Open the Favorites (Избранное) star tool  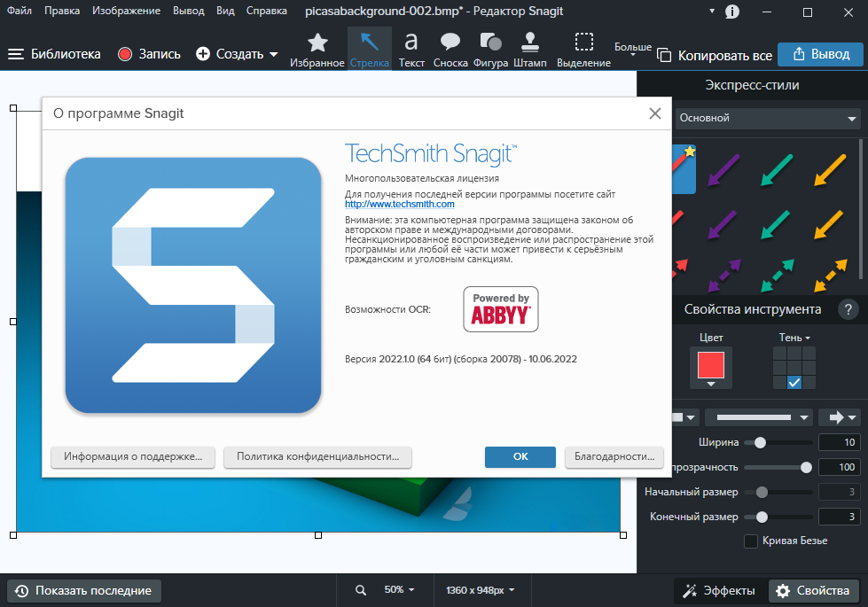317,49
